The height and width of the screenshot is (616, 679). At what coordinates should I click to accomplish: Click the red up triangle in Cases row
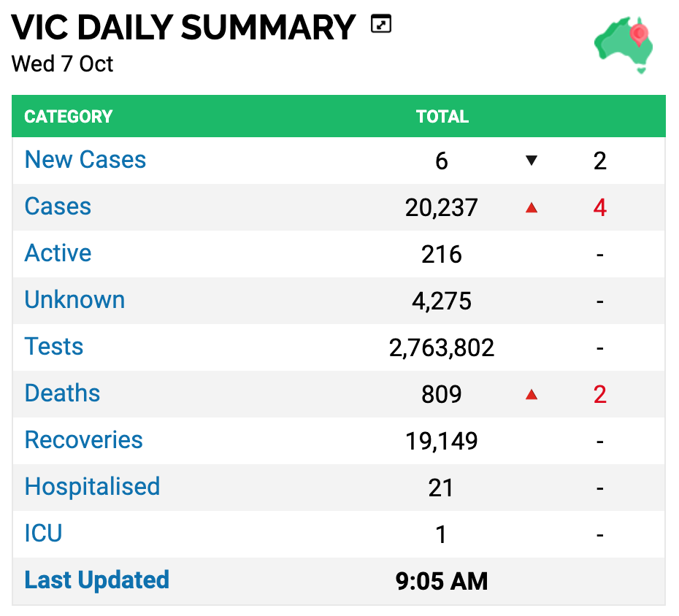click(x=532, y=208)
